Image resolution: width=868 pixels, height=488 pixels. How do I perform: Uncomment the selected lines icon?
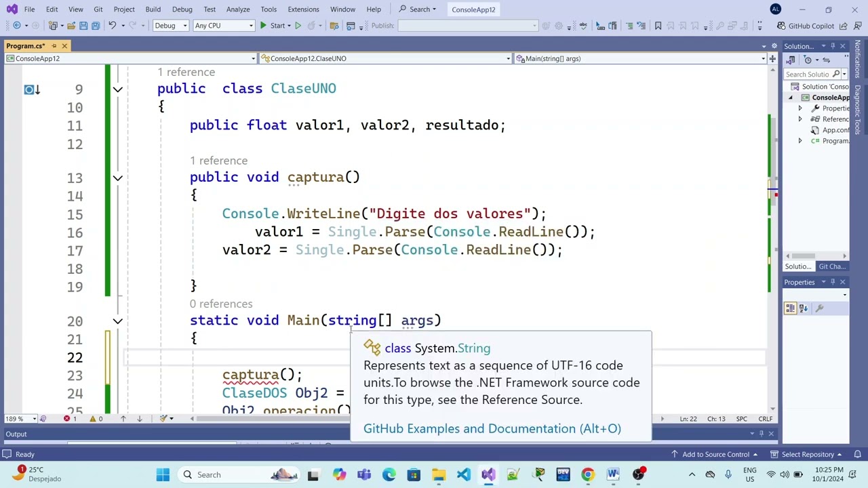point(642,26)
